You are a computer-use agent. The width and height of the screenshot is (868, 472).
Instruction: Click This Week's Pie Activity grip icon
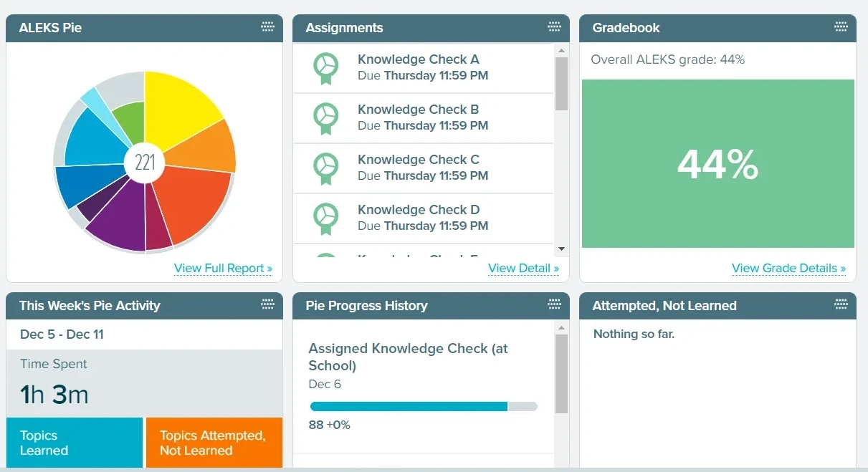pos(267,304)
